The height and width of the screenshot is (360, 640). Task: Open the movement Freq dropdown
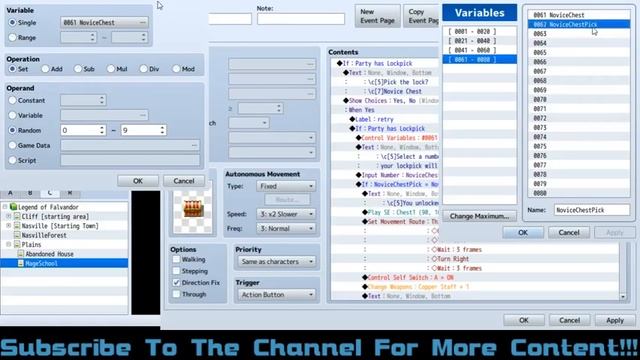point(286,229)
